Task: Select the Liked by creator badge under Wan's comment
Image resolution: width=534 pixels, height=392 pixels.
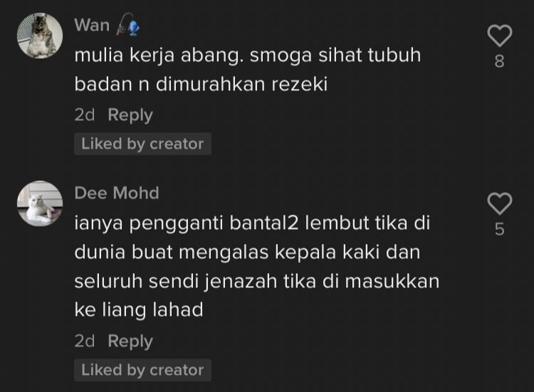Action: click(x=142, y=144)
